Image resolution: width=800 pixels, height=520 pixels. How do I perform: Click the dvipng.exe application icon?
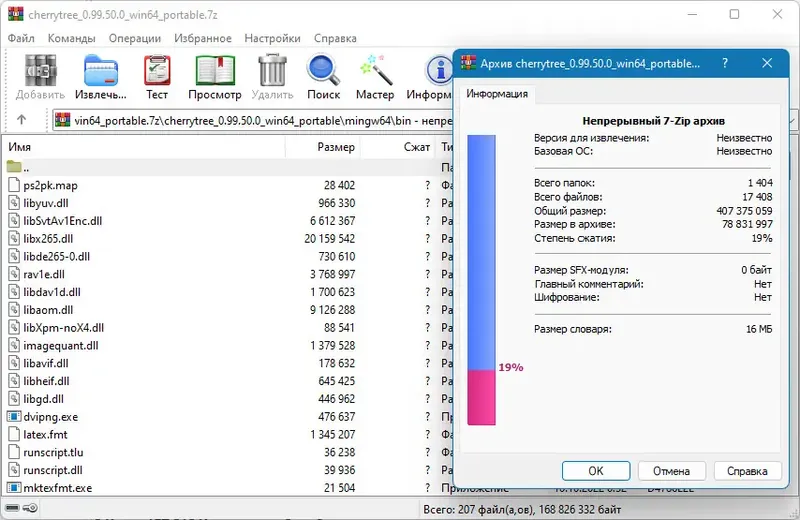14,416
